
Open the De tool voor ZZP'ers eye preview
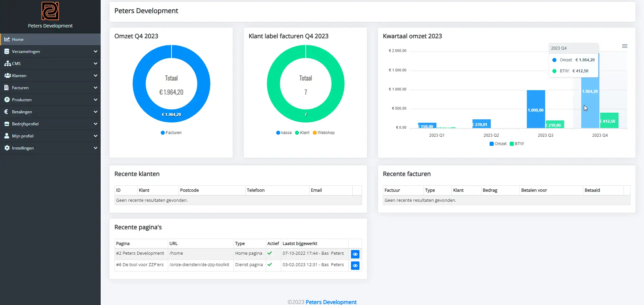[355, 265]
